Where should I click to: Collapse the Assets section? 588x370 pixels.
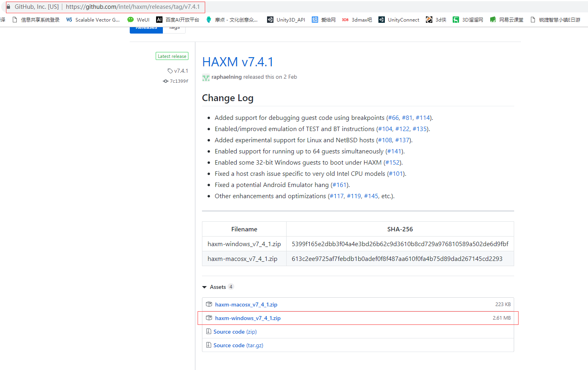coord(204,287)
